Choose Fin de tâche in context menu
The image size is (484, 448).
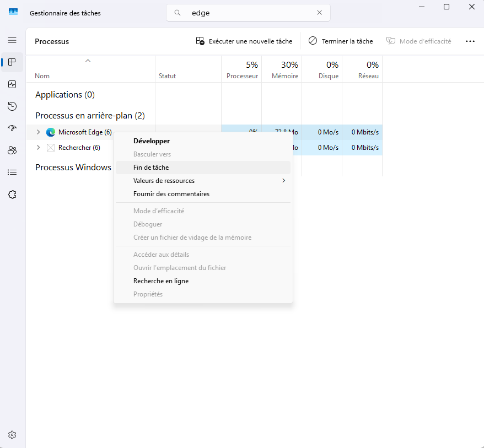203,168
